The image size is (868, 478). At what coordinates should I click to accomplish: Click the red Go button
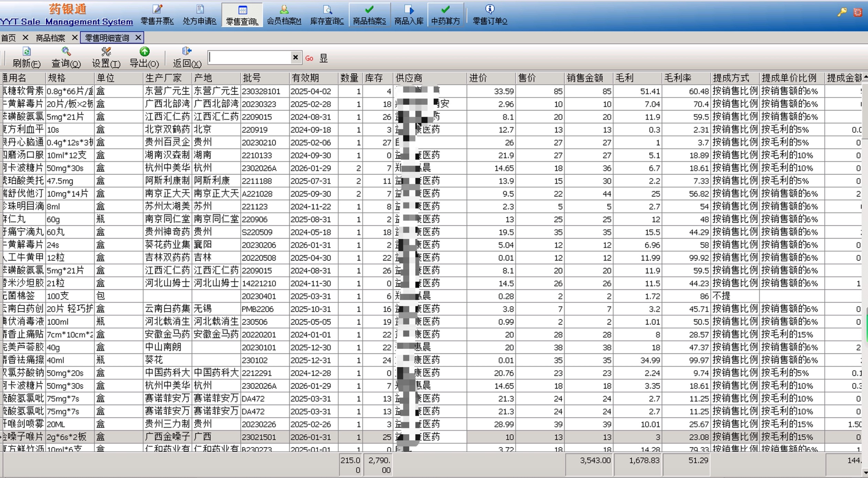tap(309, 58)
